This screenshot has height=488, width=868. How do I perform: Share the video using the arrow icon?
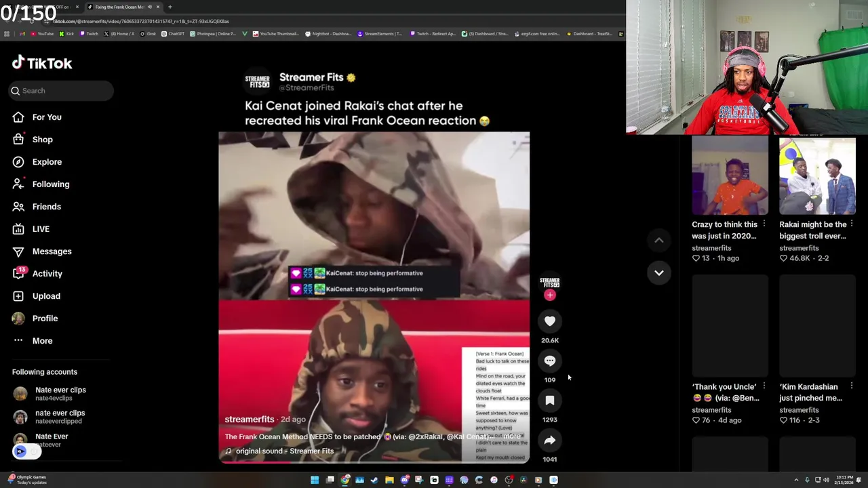point(550,441)
